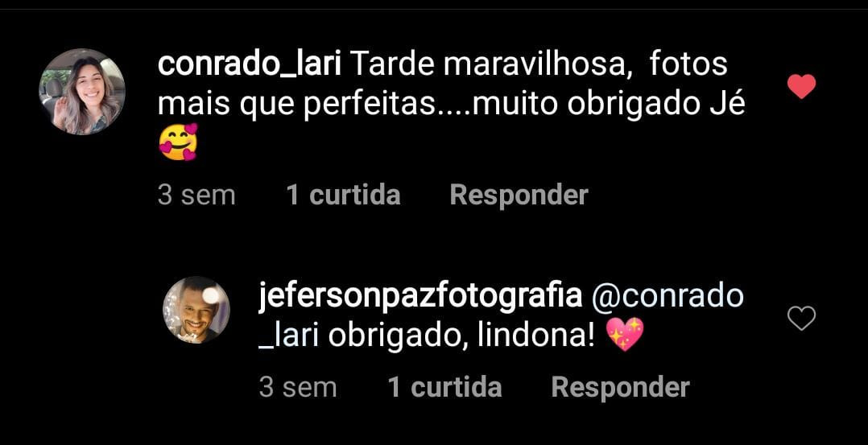Image resolution: width=868 pixels, height=445 pixels.
Task: Click Responder under jefersonpazfotografia's reply
Action: click(621, 387)
